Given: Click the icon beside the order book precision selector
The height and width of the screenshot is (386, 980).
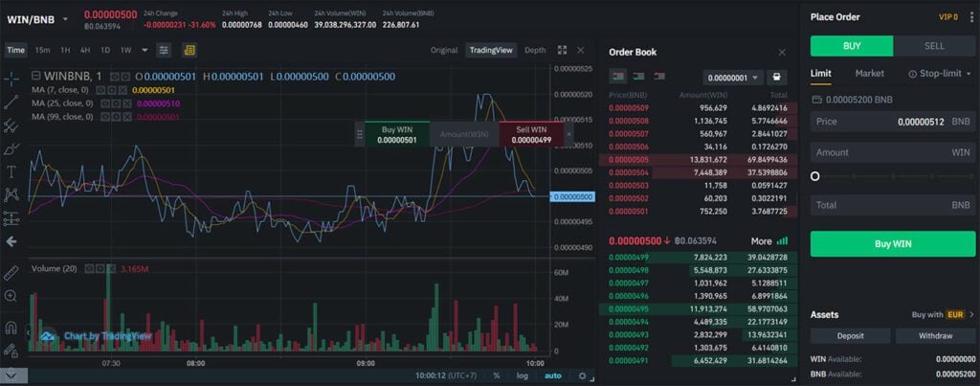Looking at the screenshot, I should click(776, 78).
